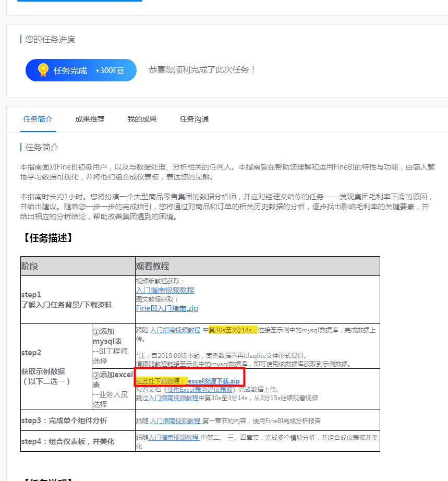448x481 pixels.
Task: Open 入门指南视频教程 link in the step3 row
Action: coord(175,421)
